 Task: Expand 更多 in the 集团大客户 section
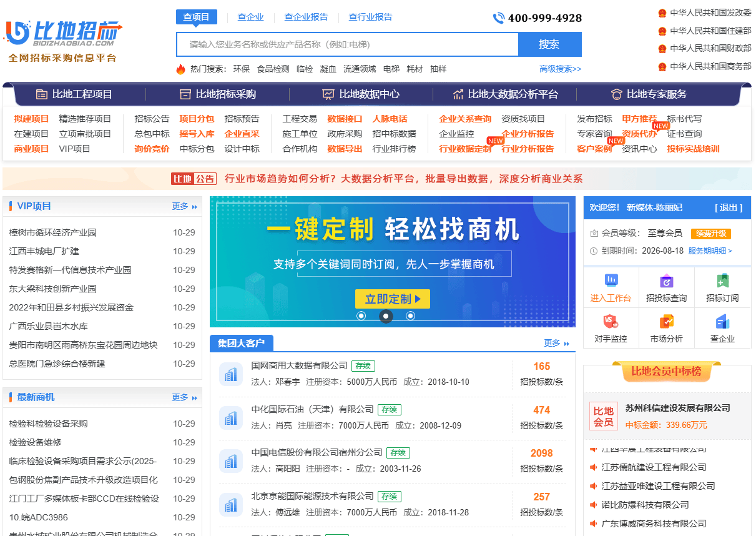click(556, 343)
